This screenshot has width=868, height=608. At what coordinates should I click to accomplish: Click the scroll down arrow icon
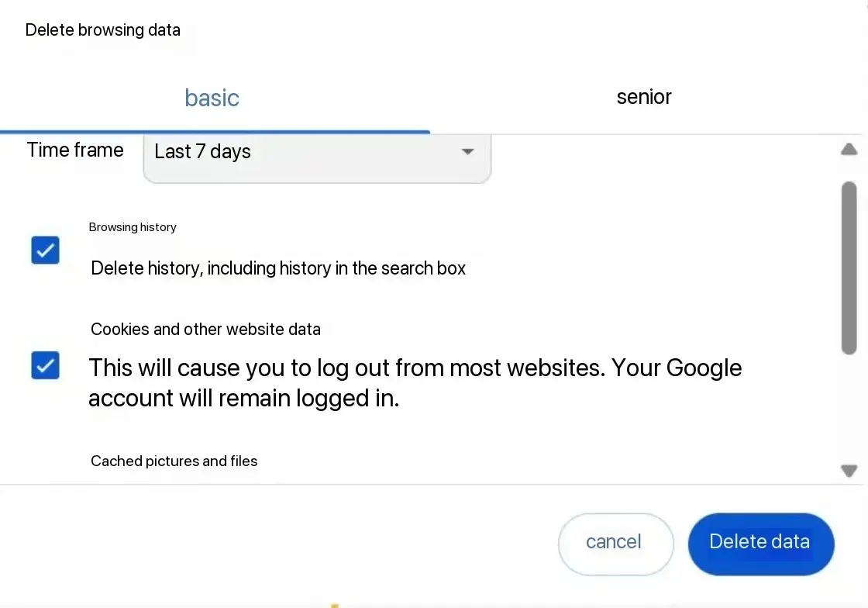point(849,471)
